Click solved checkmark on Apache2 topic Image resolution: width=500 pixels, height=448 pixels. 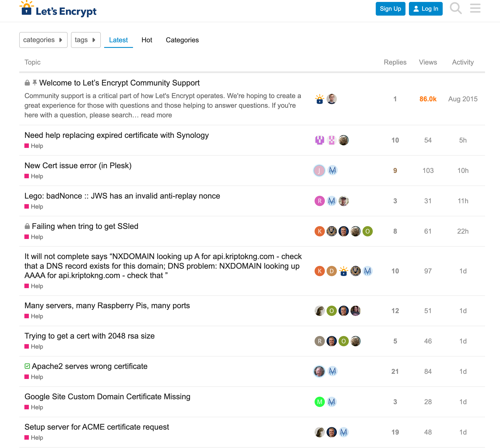click(27, 366)
